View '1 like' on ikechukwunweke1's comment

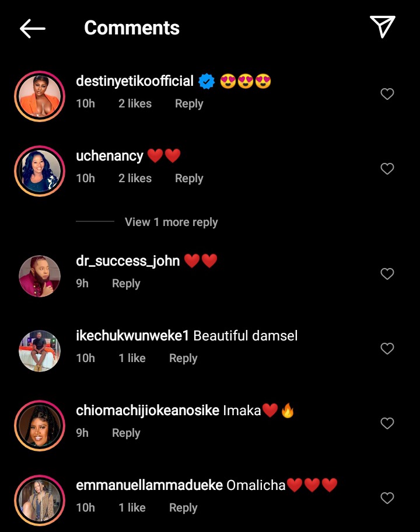132,359
